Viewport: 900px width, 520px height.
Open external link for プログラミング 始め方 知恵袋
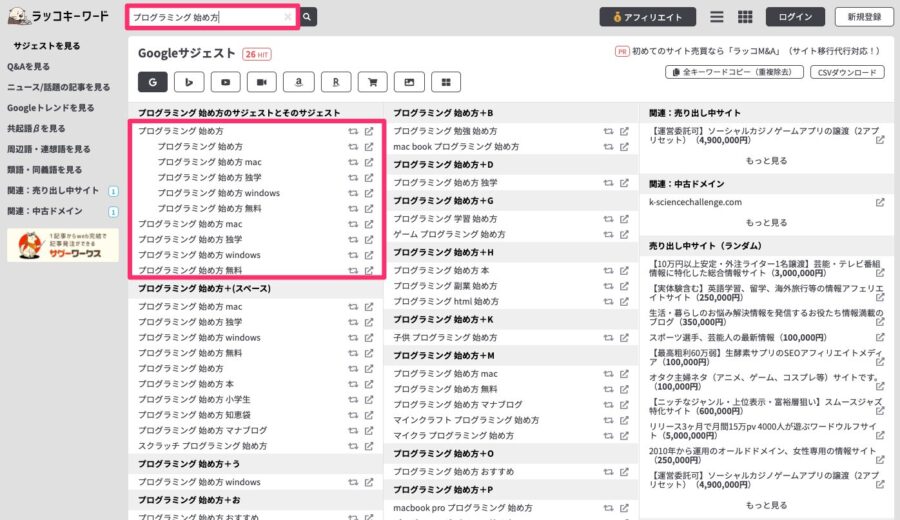369,415
